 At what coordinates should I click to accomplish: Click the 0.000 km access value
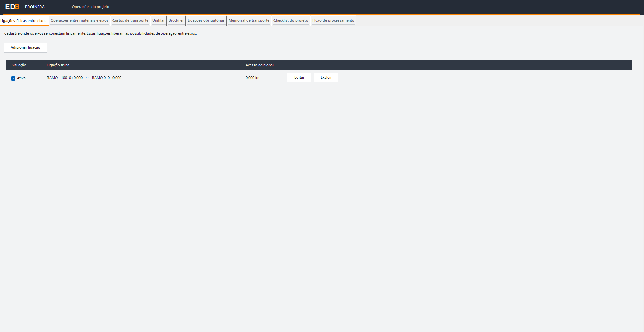pos(253,78)
